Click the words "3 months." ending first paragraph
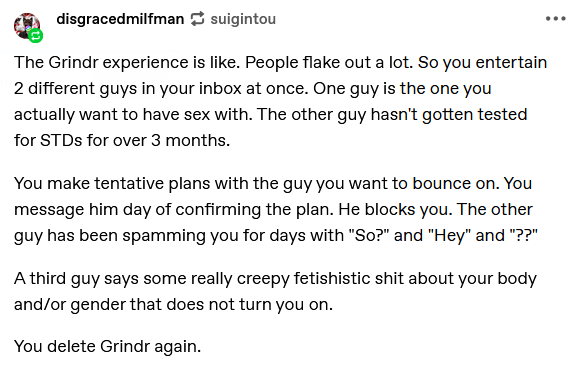This screenshot has width=576, height=375. [191, 140]
